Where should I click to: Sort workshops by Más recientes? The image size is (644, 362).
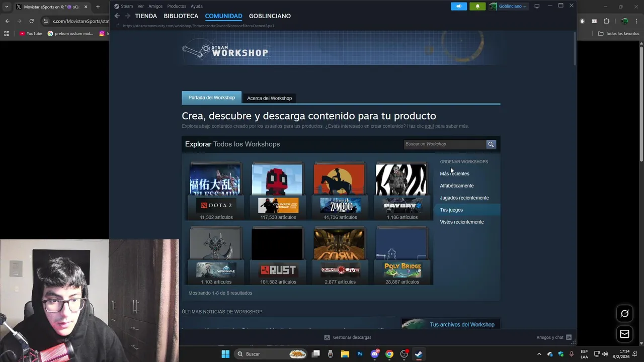454,173
